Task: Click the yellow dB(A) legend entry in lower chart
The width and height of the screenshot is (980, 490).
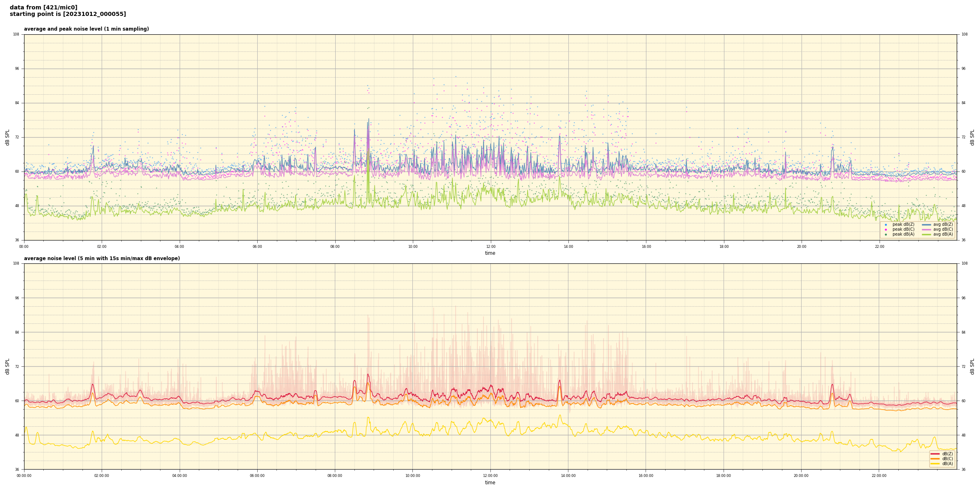Action: tap(935, 463)
